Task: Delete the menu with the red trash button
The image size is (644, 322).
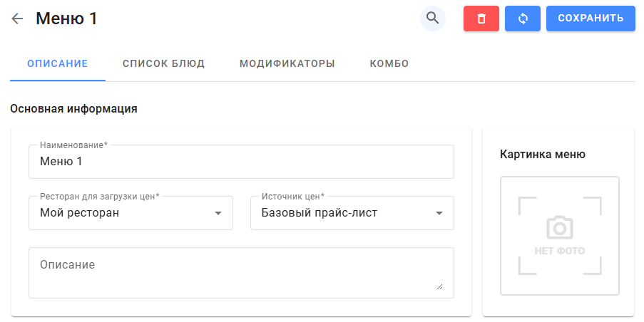Action: point(481,19)
